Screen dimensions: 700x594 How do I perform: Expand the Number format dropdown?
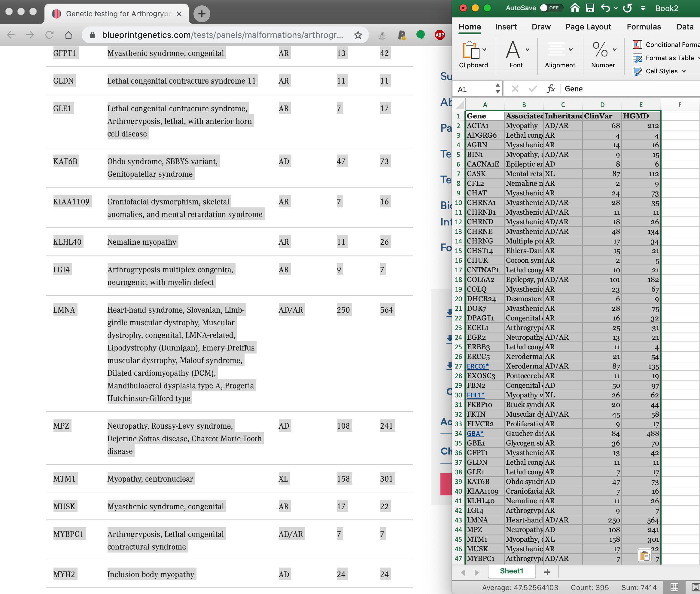click(615, 50)
